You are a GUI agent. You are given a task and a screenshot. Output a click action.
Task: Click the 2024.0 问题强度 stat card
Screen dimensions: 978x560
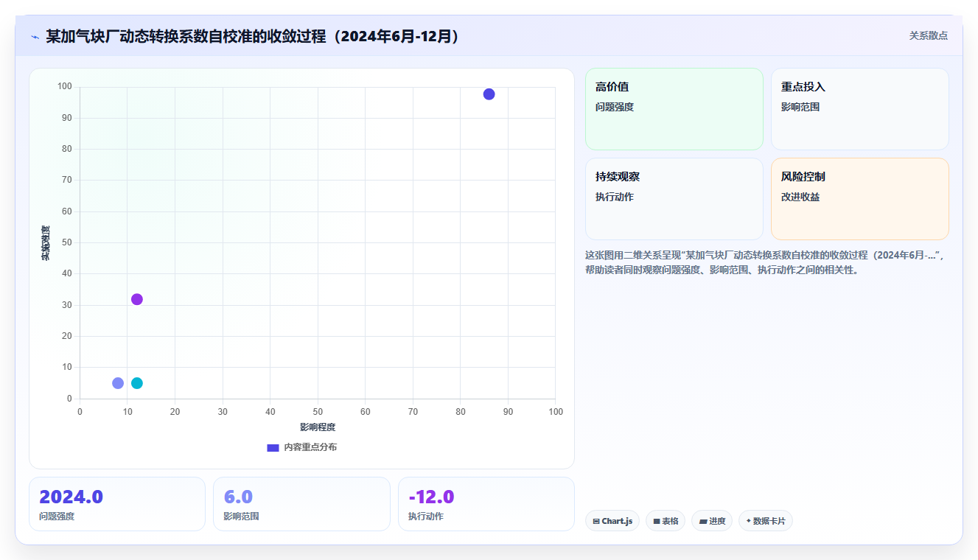(117, 504)
